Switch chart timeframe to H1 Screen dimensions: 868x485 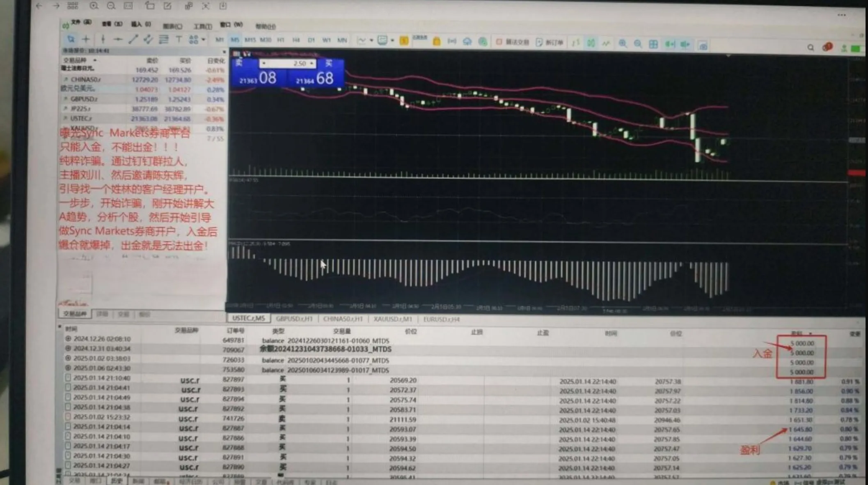281,40
